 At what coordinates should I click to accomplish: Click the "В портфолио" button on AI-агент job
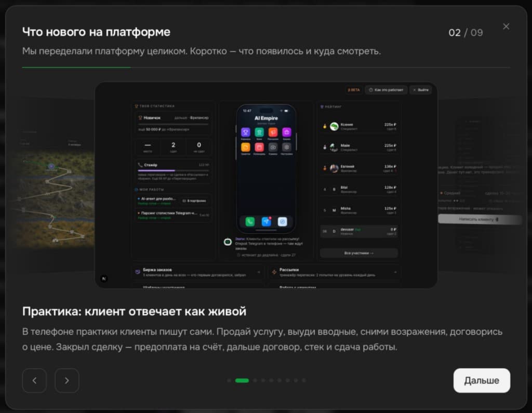point(194,201)
